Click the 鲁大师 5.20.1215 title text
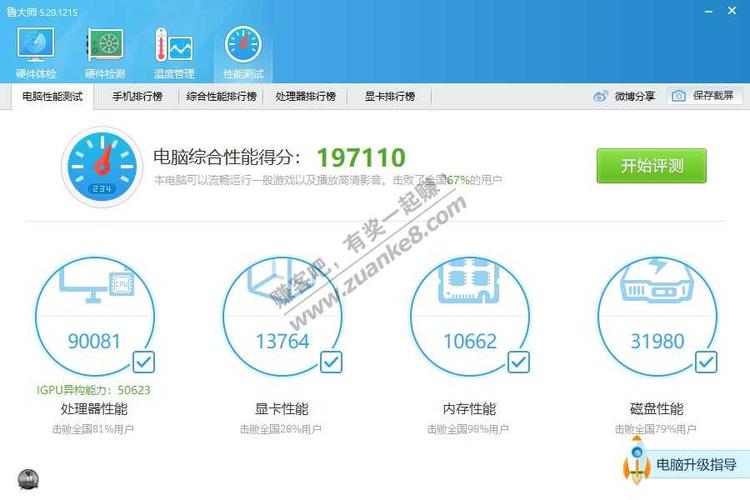 tap(42, 12)
